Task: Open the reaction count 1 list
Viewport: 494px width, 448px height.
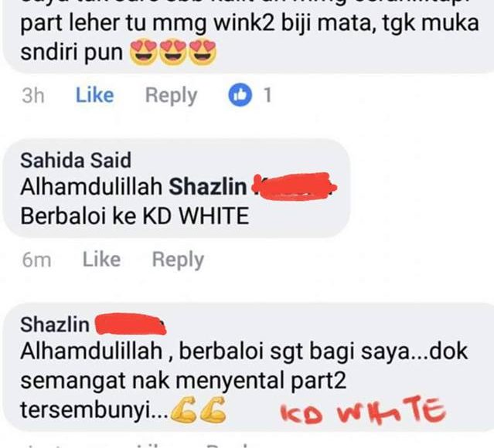Action: pyautogui.click(x=267, y=95)
